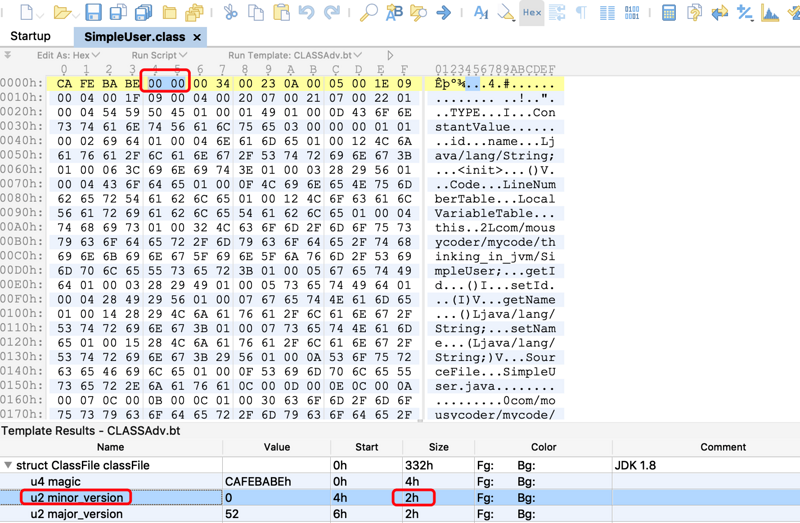Click the Comment column header
The image size is (800, 523).
pyautogui.click(x=722, y=447)
